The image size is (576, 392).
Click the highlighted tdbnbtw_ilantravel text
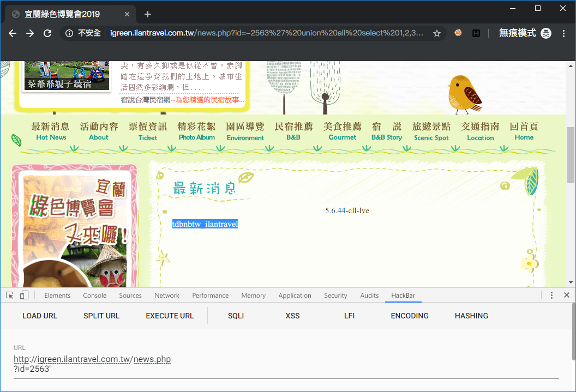click(205, 224)
